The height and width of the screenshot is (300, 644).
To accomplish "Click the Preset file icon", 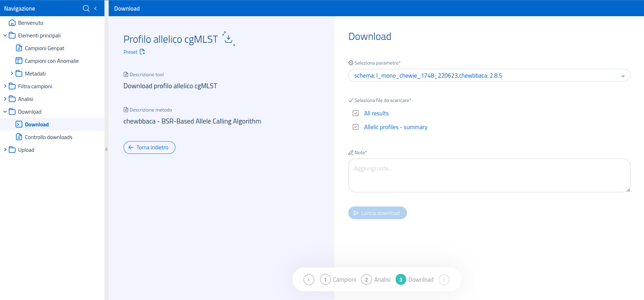I will (x=142, y=52).
